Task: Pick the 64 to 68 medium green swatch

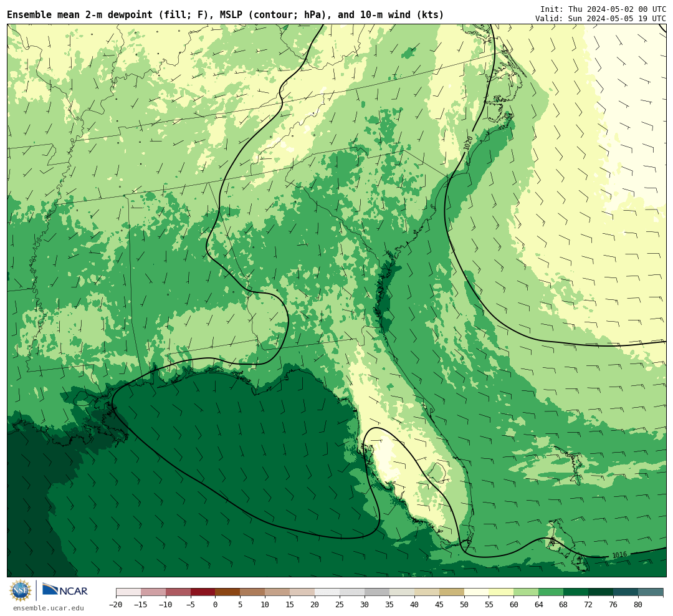Action: pyautogui.click(x=551, y=592)
